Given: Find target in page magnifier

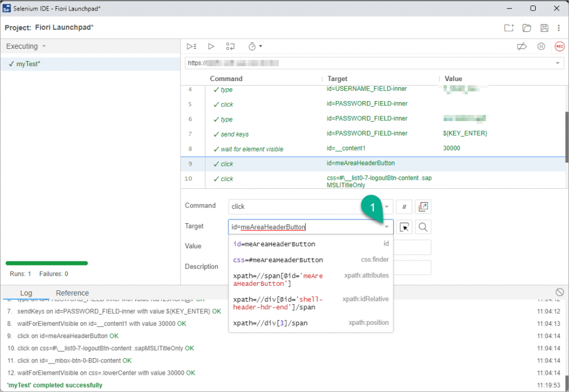Looking at the screenshot, I should 423,227.
